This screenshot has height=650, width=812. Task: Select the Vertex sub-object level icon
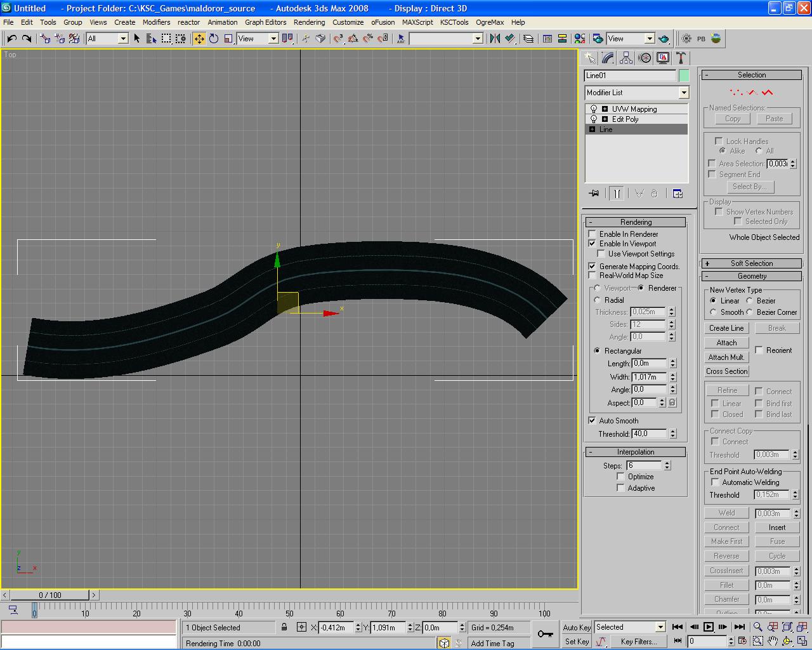point(735,93)
